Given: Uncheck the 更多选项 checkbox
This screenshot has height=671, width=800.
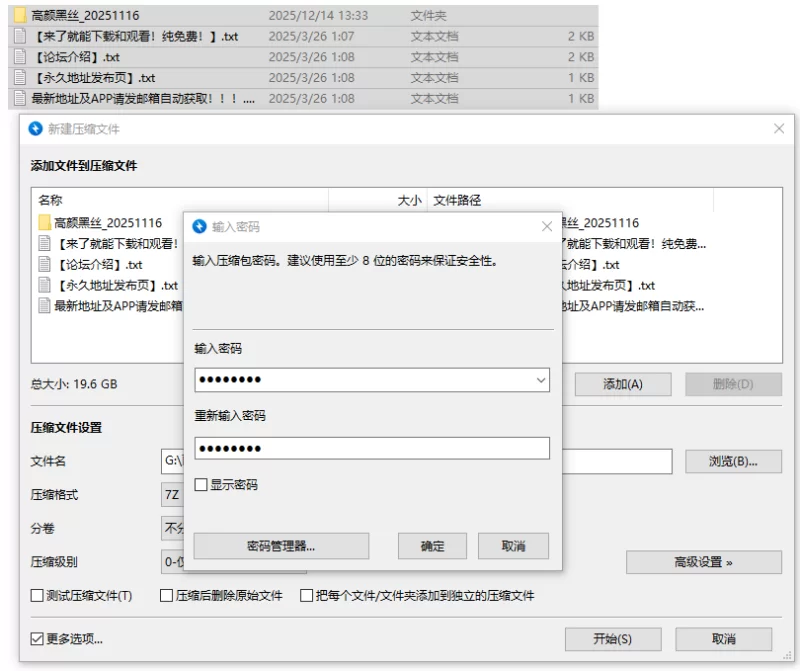Looking at the screenshot, I should pos(37,639).
